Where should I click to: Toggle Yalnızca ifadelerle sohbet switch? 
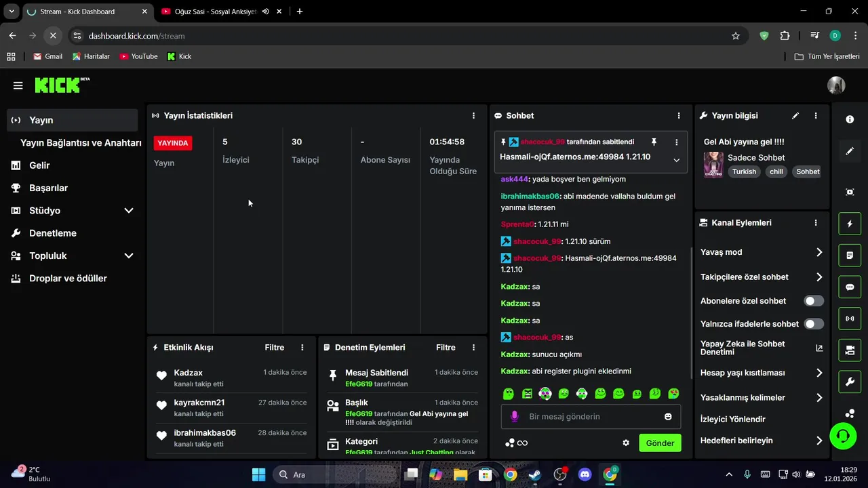(x=814, y=324)
